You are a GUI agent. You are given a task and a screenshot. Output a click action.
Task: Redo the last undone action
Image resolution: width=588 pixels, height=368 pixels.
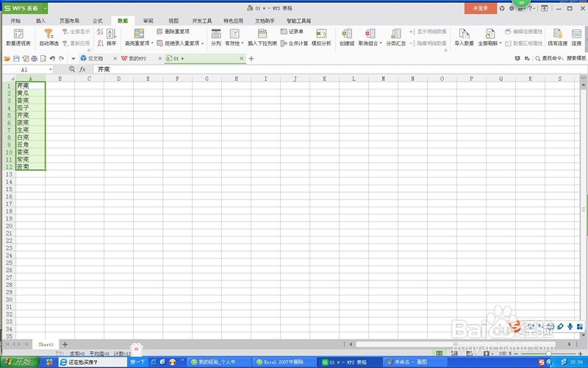point(62,59)
